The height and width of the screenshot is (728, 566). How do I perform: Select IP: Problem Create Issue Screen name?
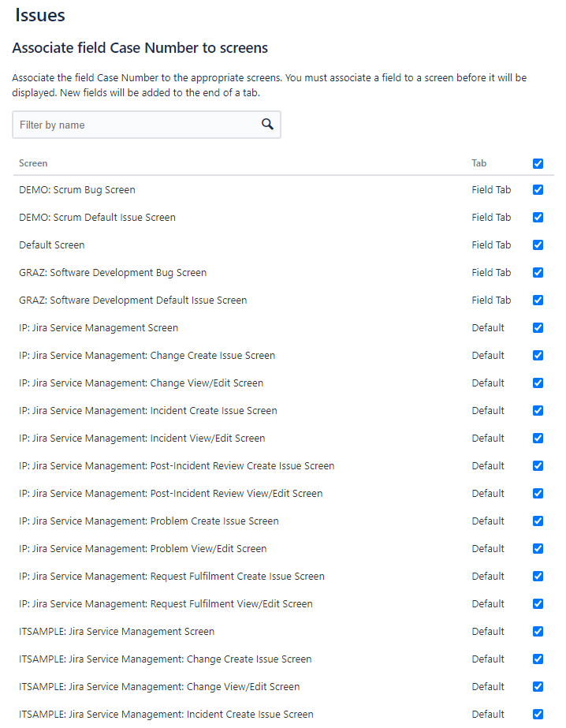[149, 521]
